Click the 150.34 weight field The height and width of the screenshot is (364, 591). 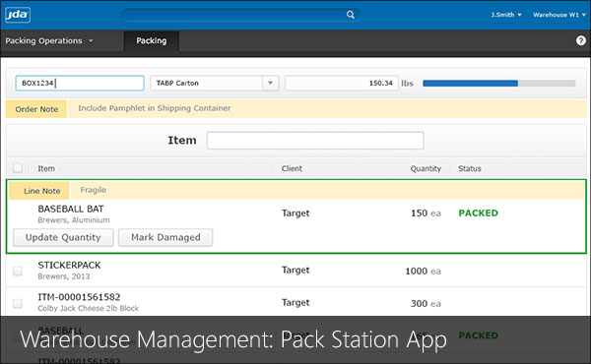point(342,84)
